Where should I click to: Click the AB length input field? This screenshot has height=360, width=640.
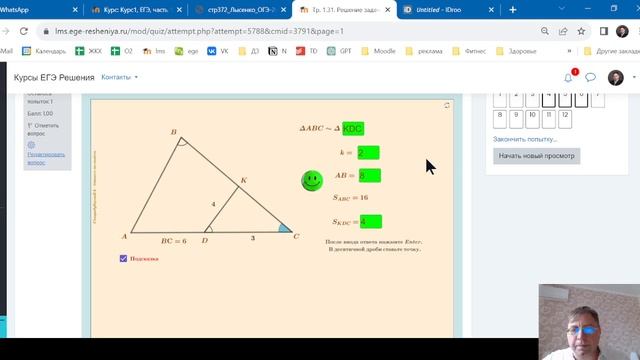point(370,176)
